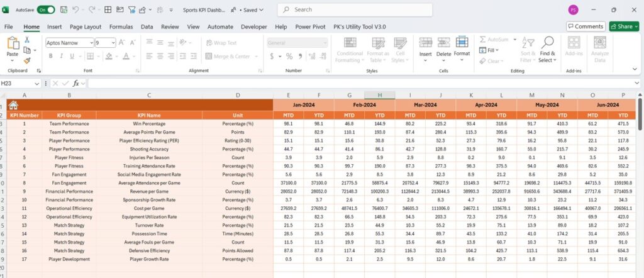Open the font size 9 dropdown
Viewport: 644px width, 278px height.
coord(113,43)
